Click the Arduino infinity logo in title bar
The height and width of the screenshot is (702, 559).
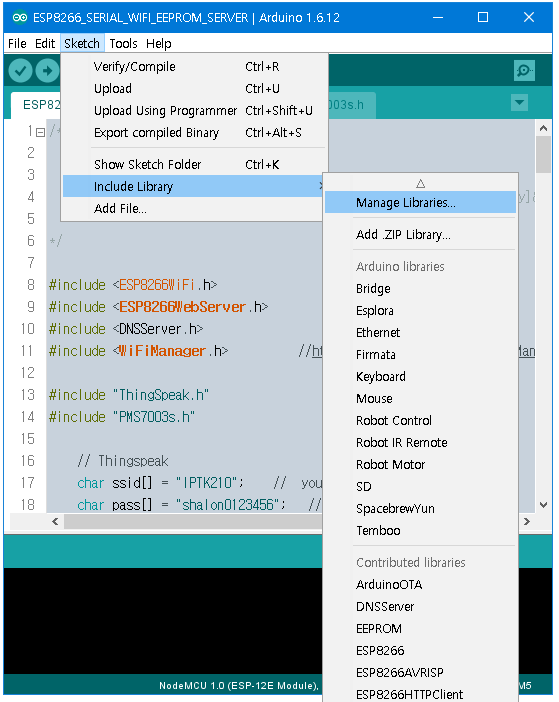click(x=20, y=17)
